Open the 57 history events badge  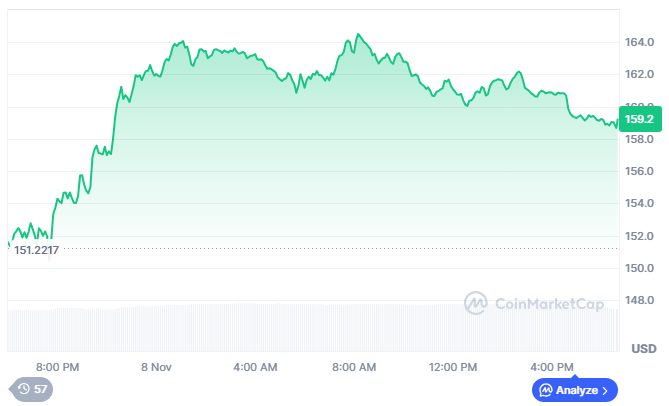click(32, 388)
